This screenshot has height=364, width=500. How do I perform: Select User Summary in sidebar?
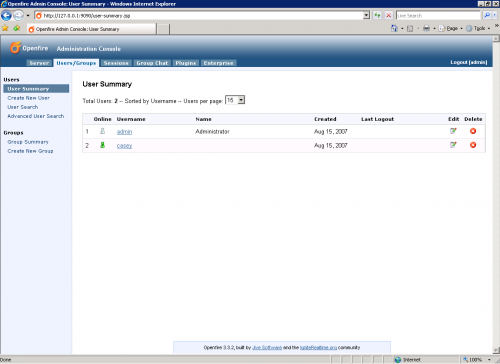pos(36,89)
